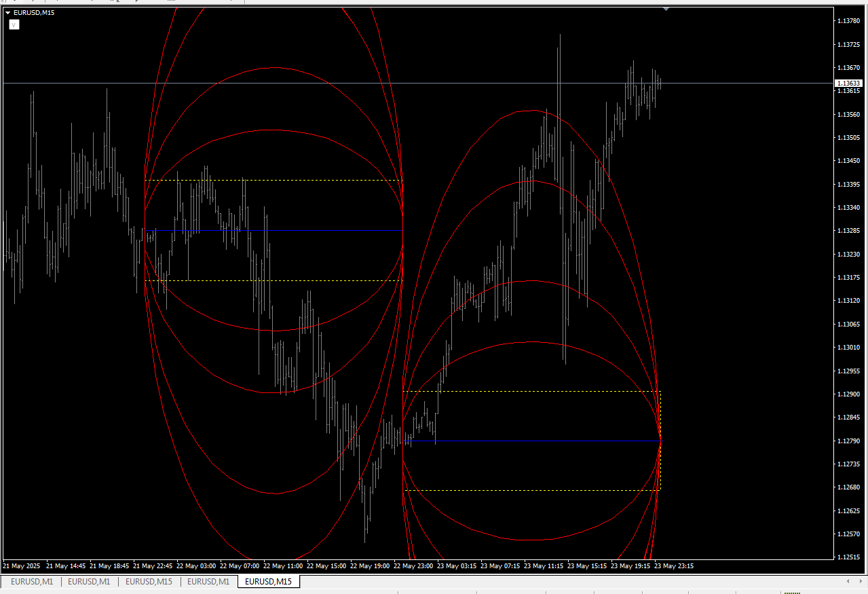Viewport: 868px width, 594px height.
Task: Click time axis label 22 May 15:00
Action: (x=326, y=565)
